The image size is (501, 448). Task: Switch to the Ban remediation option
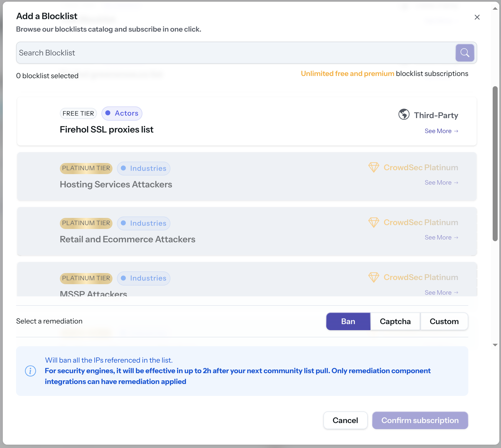(x=348, y=321)
